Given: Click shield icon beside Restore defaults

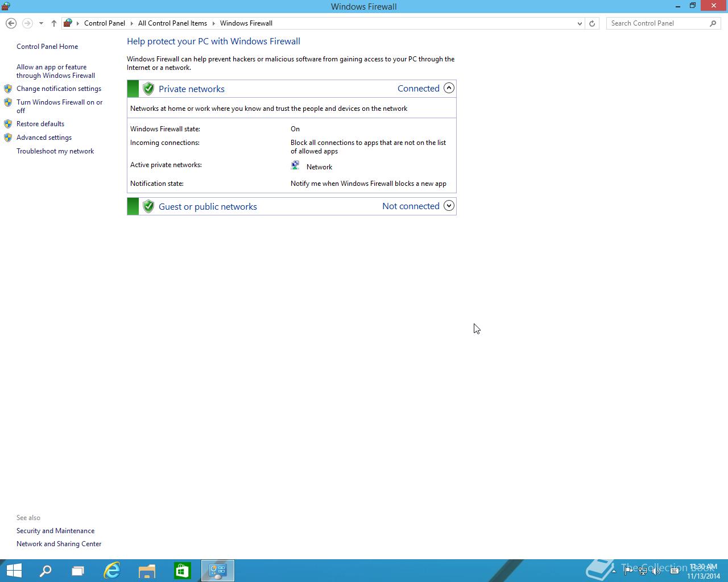Looking at the screenshot, I should click(x=8, y=124).
